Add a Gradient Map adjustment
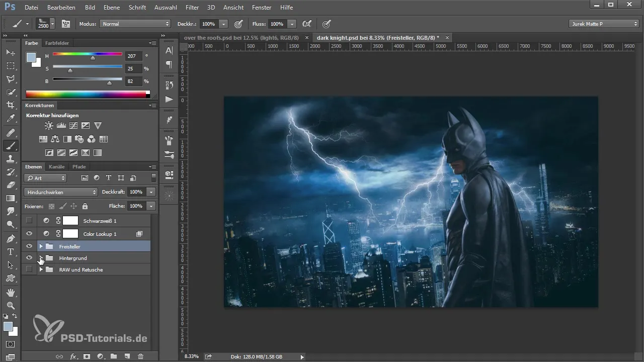The width and height of the screenshot is (644, 362). (x=98, y=152)
